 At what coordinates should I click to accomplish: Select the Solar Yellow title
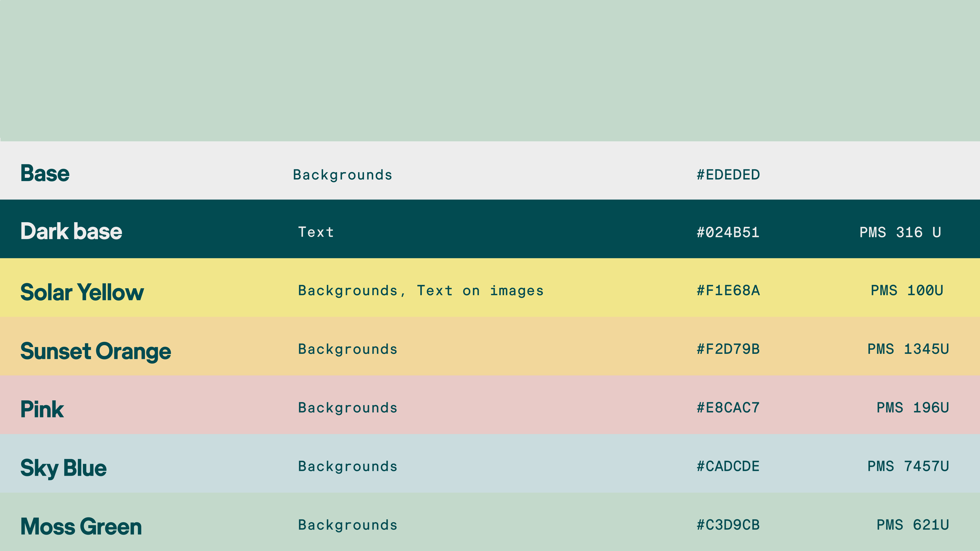click(x=82, y=292)
